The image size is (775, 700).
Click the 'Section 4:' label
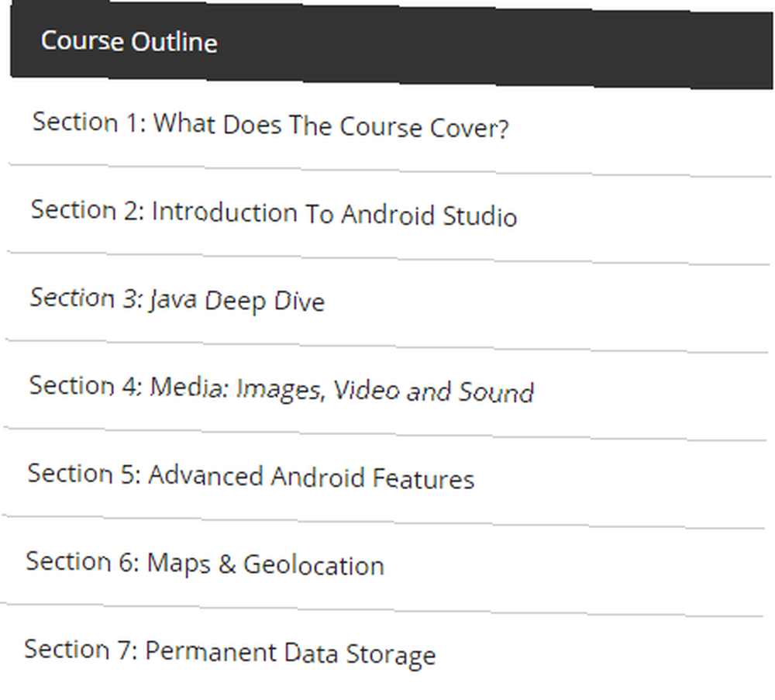click(x=86, y=385)
